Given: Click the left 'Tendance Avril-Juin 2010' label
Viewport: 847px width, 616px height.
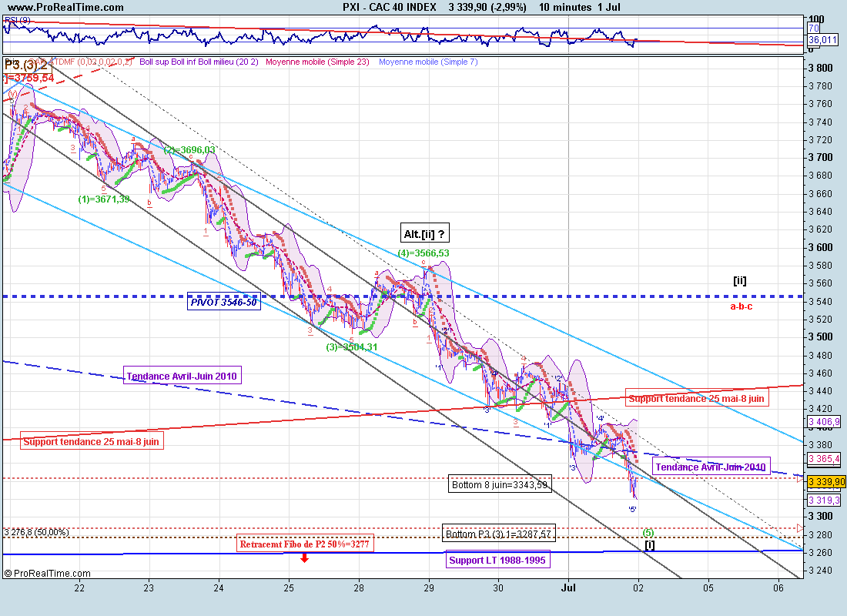Looking at the screenshot, I should click(x=182, y=376).
